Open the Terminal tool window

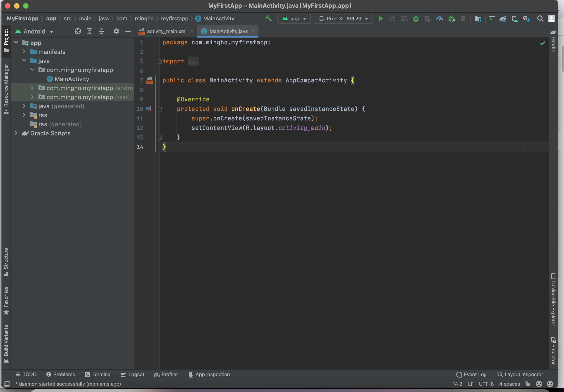coord(98,374)
